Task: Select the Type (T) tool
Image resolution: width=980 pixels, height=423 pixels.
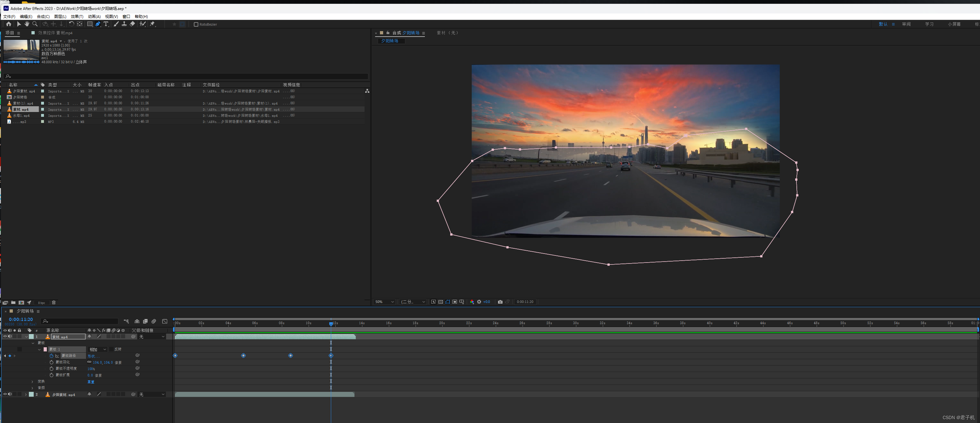Action: click(106, 24)
